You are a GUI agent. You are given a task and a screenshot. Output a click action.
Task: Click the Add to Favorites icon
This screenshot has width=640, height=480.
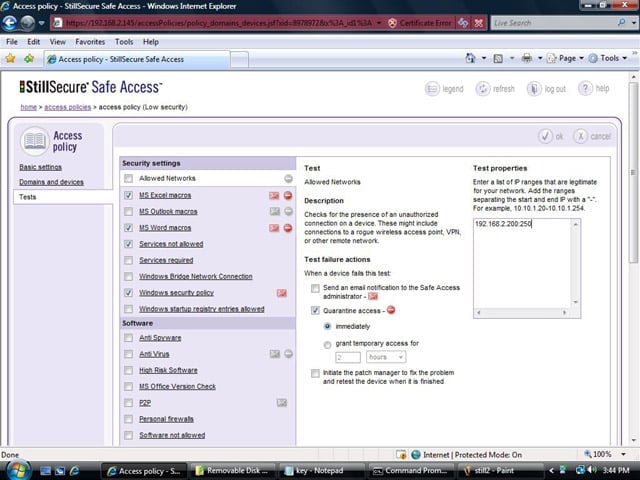[x=29, y=59]
